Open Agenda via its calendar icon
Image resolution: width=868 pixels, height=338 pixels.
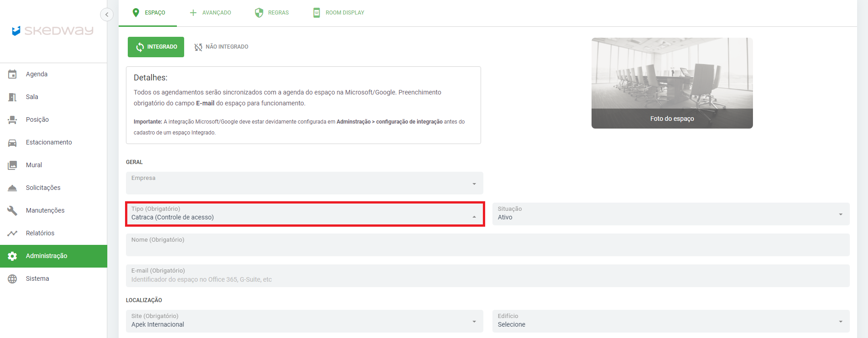click(12, 74)
